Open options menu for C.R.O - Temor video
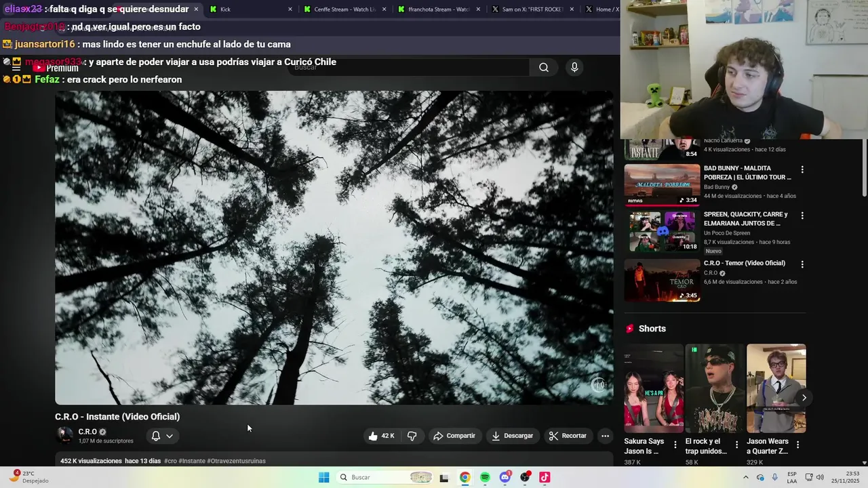The image size is (868, 488). click(x=802, y=264)
